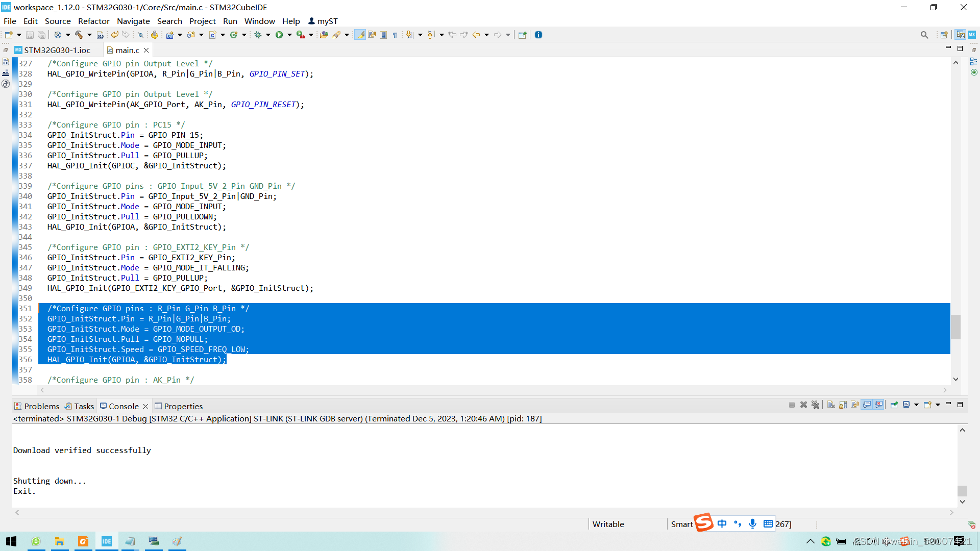Viewport: 980px width, 551px height.
Task: Click the New file toolbar icon
Action: point(9,35)
